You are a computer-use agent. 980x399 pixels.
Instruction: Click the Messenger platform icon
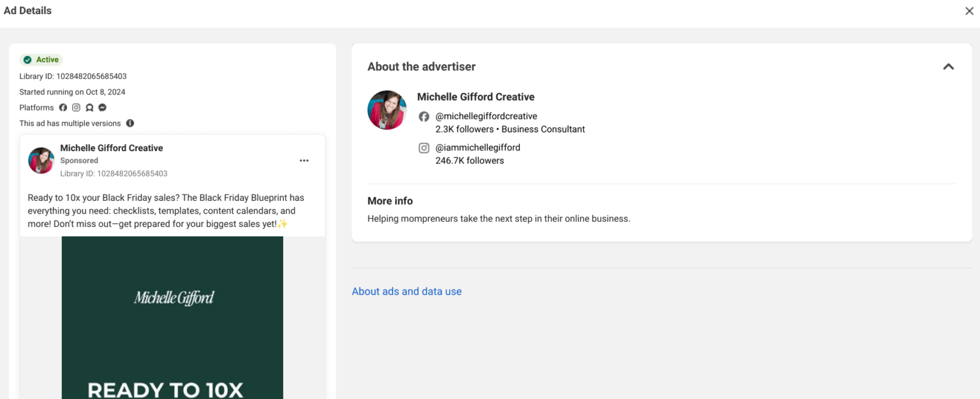(102, 108)
